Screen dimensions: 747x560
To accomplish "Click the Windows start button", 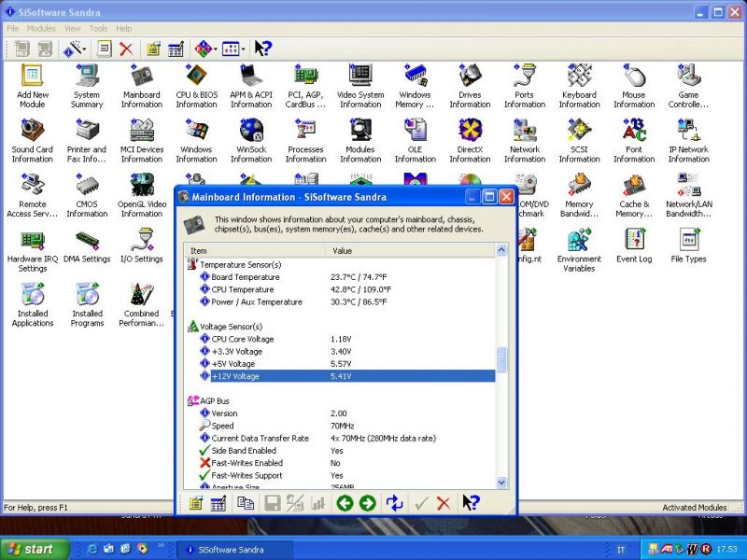I will click(35, 549).
